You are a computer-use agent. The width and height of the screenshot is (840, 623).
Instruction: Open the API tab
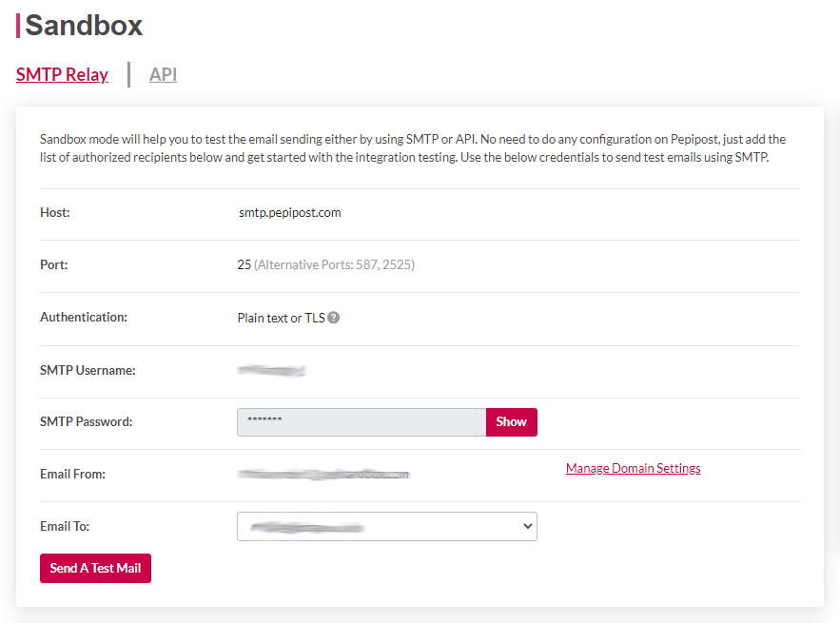point(163,74)
